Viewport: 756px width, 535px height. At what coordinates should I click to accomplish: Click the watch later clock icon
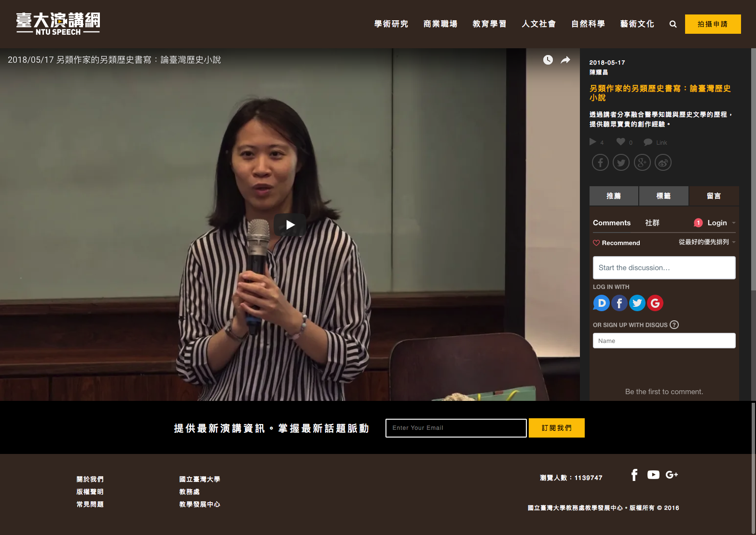[548, 60]
